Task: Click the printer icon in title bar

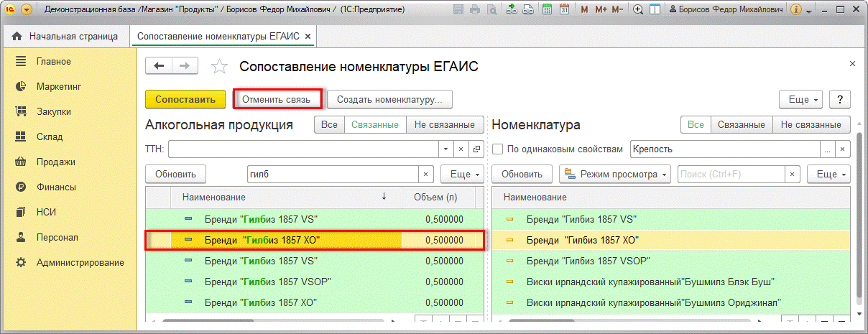Action: 475,10
